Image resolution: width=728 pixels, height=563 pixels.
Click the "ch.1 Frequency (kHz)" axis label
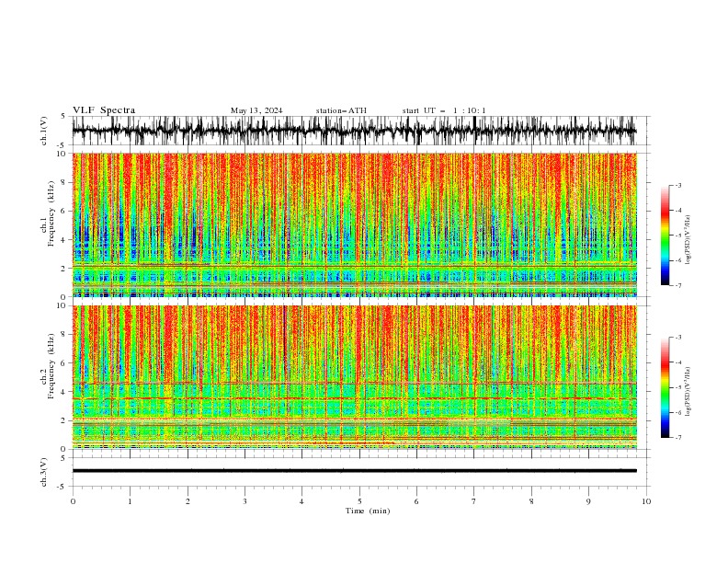(48, 213)
